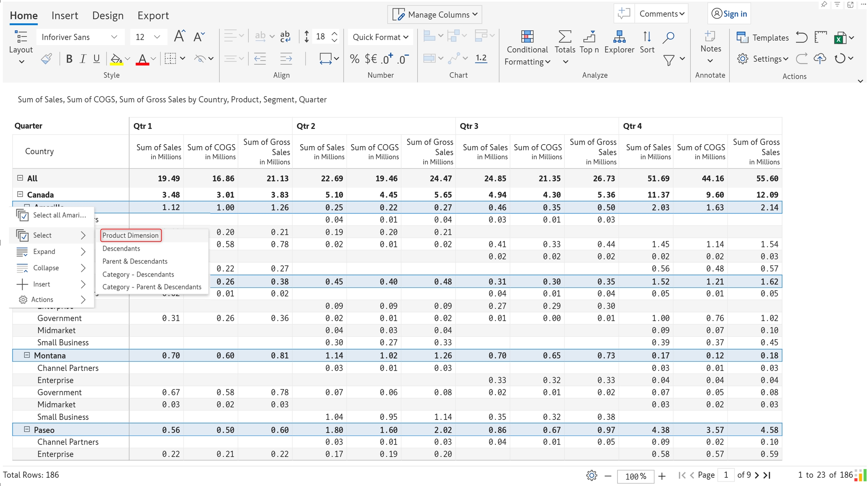Toggle italic formatting
The width and height of the screenshot is (868, 486).
coord(83,59)
